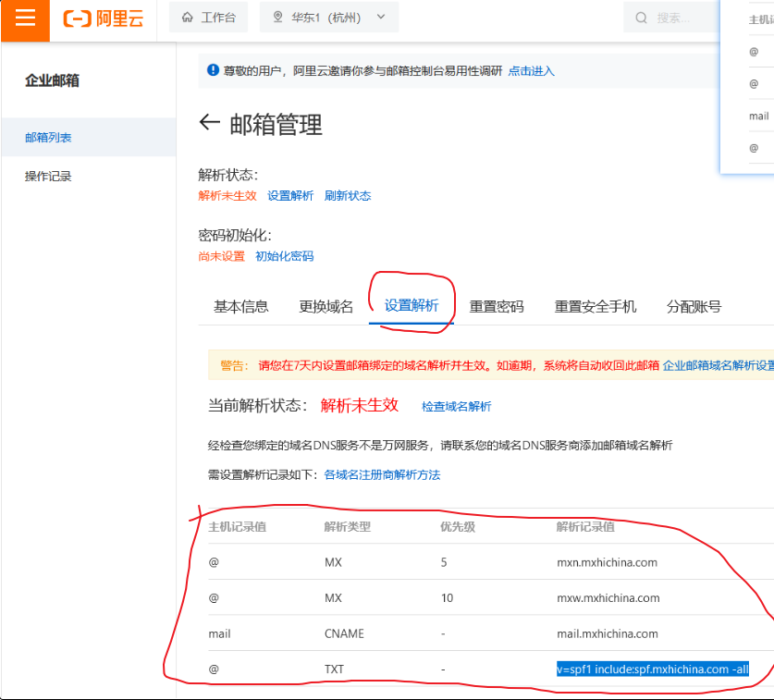The image size is (774, 700).
Task: Open the 各域名注册商解析方法 link
Action: tap(382, 475)
